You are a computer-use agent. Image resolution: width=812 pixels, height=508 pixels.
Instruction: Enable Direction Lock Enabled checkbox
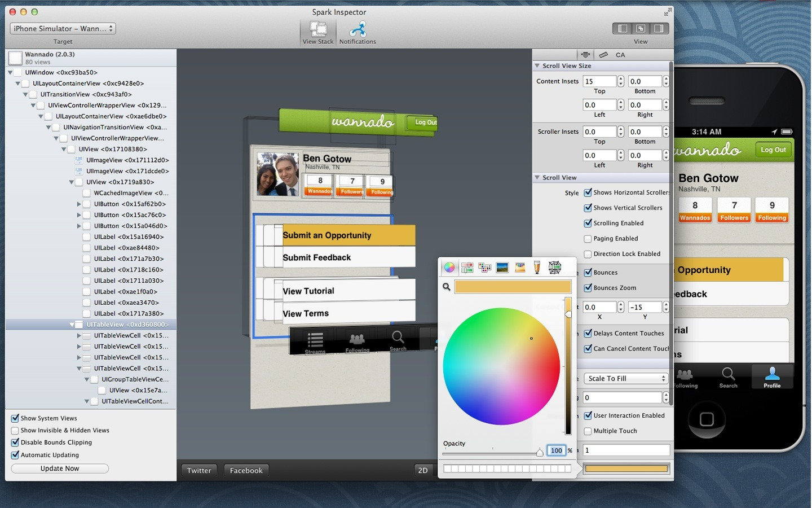coord(588,254)
